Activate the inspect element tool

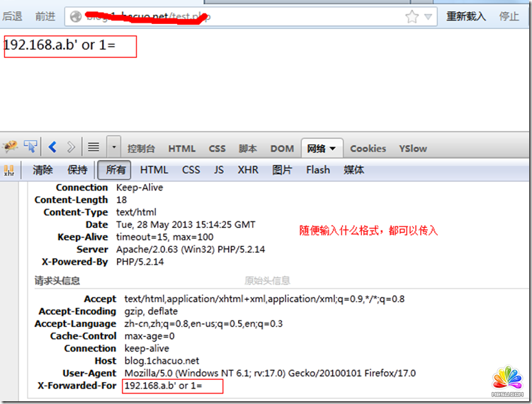click(30, 147)
